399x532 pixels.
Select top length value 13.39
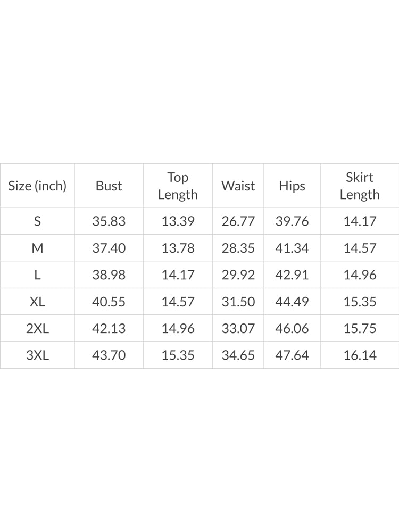pyautogui.click(x=178, y=221)
